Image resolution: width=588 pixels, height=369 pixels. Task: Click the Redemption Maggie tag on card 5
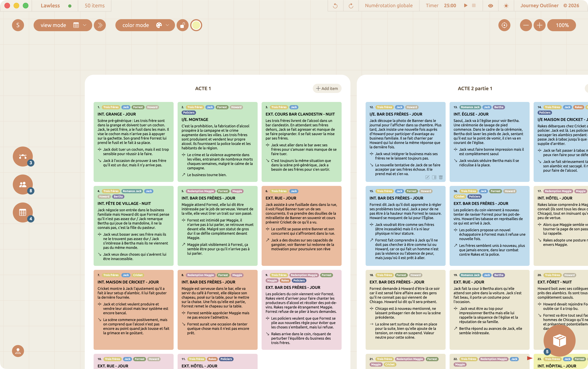(200, 191)
